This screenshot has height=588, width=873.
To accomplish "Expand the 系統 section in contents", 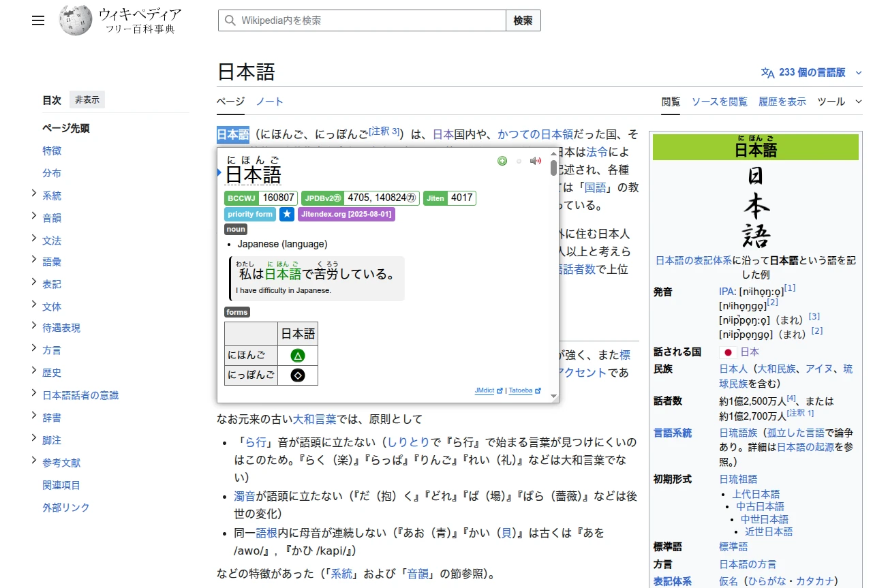I will coord(34,194).
